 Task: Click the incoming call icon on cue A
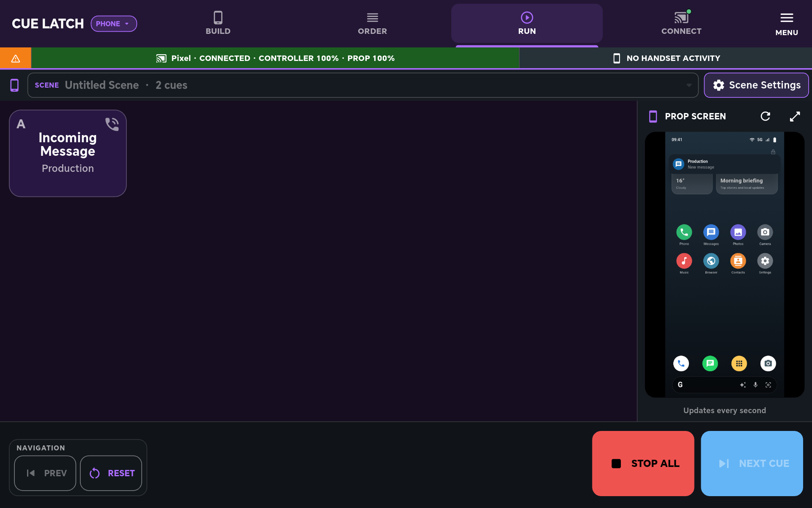click(x=112, y=124)
